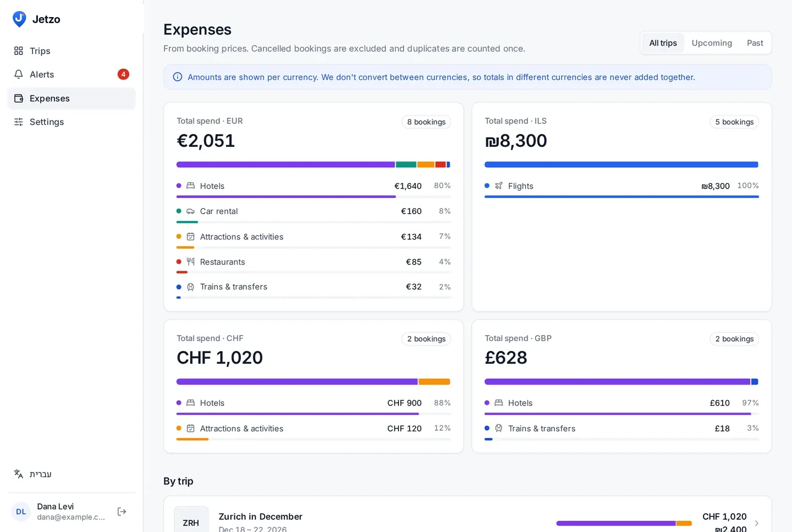Click the By trip section heading

[x=178, y=481]
